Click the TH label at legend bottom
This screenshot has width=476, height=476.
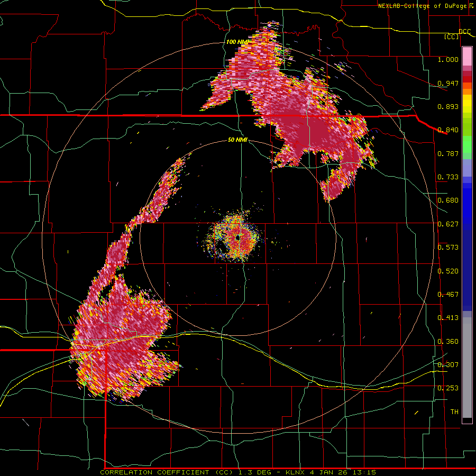point(454,412)
